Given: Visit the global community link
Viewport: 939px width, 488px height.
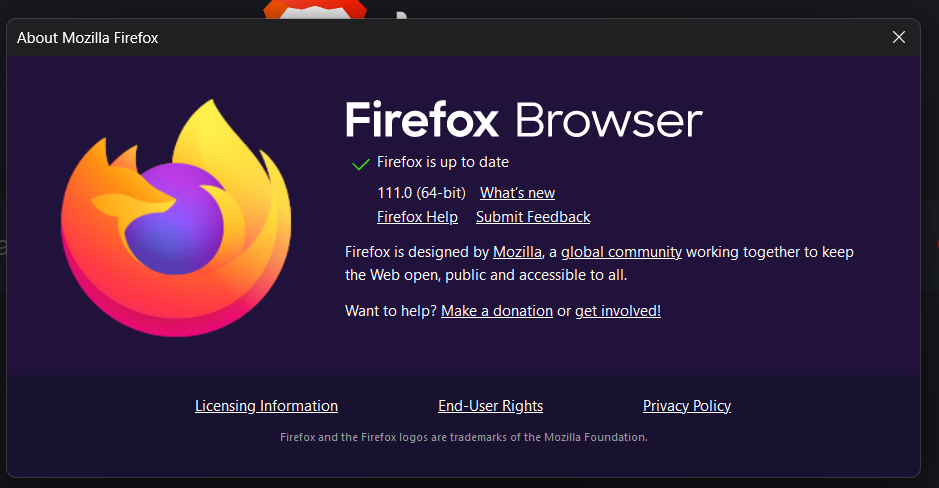Looking at the screenshot, I should pos(621,252).
